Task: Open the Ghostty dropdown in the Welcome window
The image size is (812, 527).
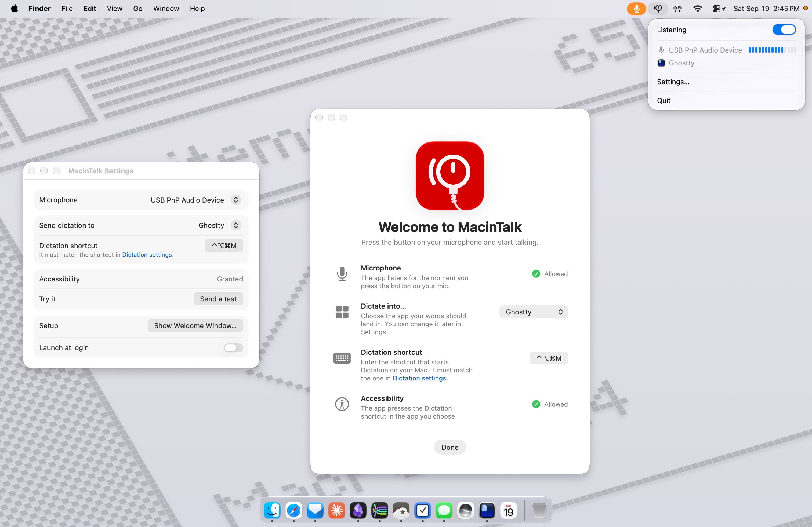Action: [x=534, y=312]
